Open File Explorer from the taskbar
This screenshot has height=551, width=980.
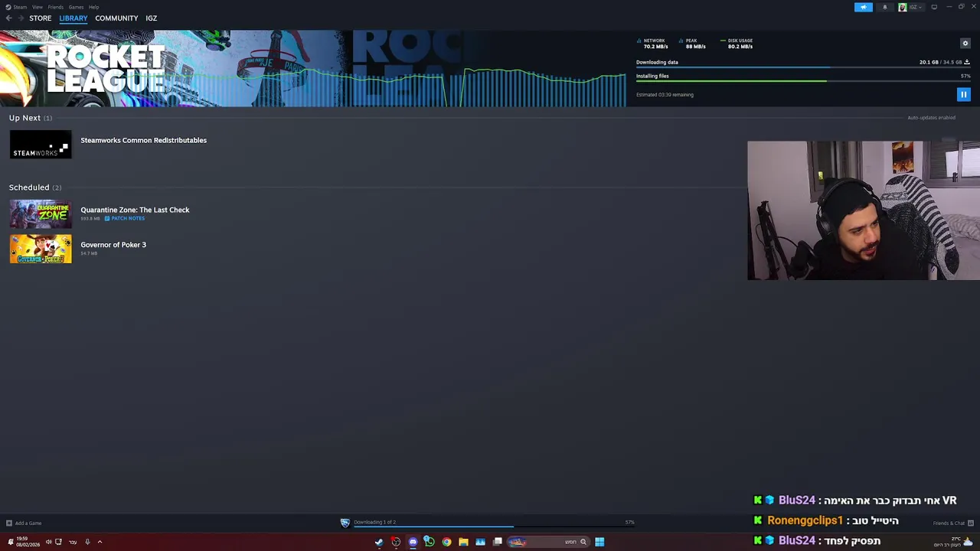point(463,542)
